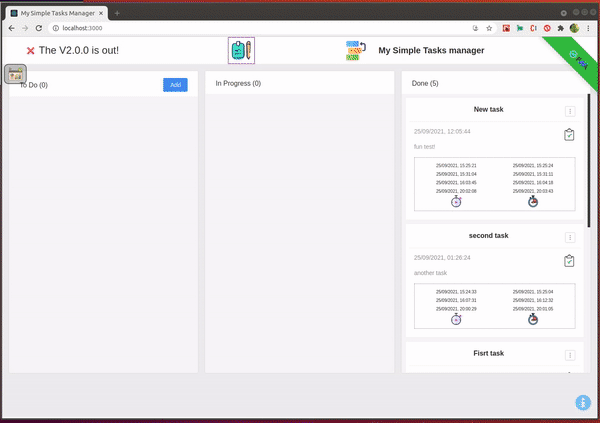Screen dimensions: 600x423
Task: Open the browser profile avatar
Action: tap(574, 28)
